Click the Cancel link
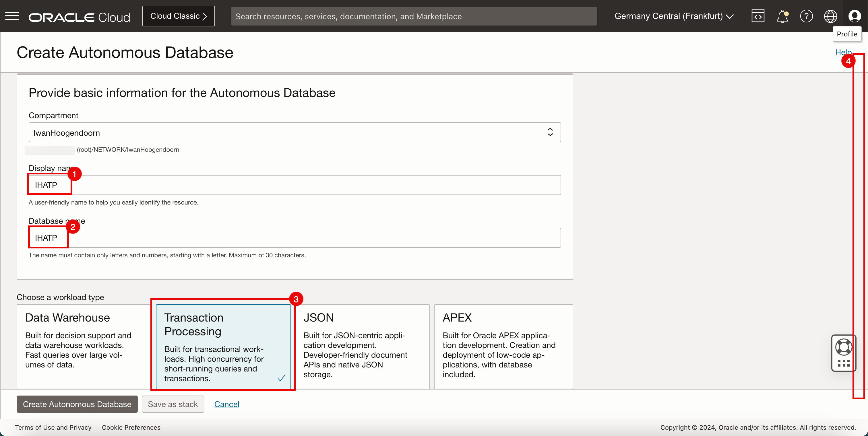The width and height of the screenshot is (868, 436). tap(226, 404)
